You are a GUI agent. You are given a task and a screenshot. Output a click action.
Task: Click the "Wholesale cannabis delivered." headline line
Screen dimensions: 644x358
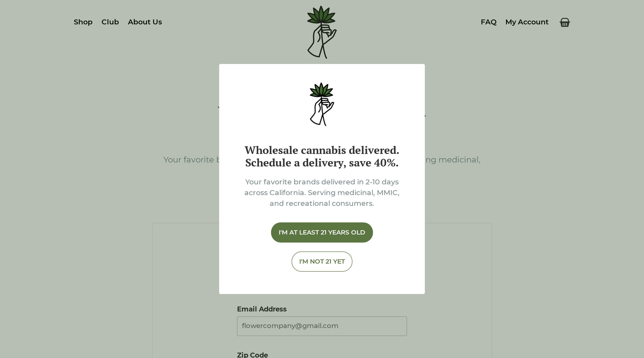322,150
